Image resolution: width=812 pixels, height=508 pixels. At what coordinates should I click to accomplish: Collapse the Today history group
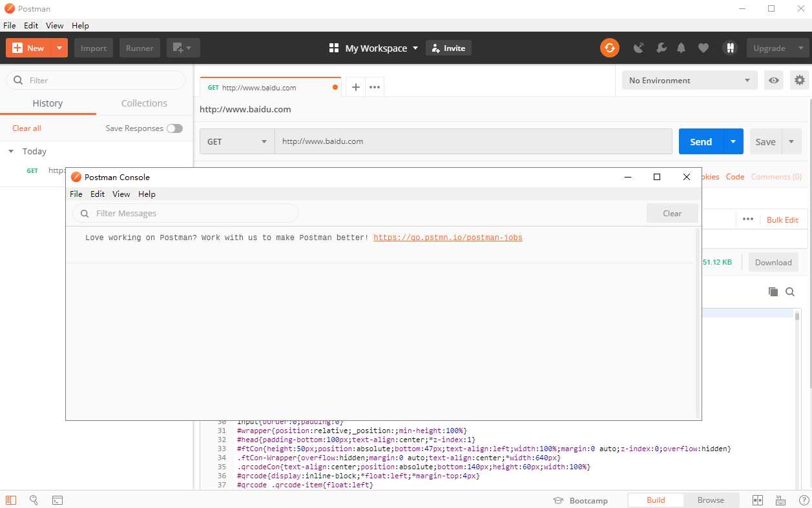11,151
